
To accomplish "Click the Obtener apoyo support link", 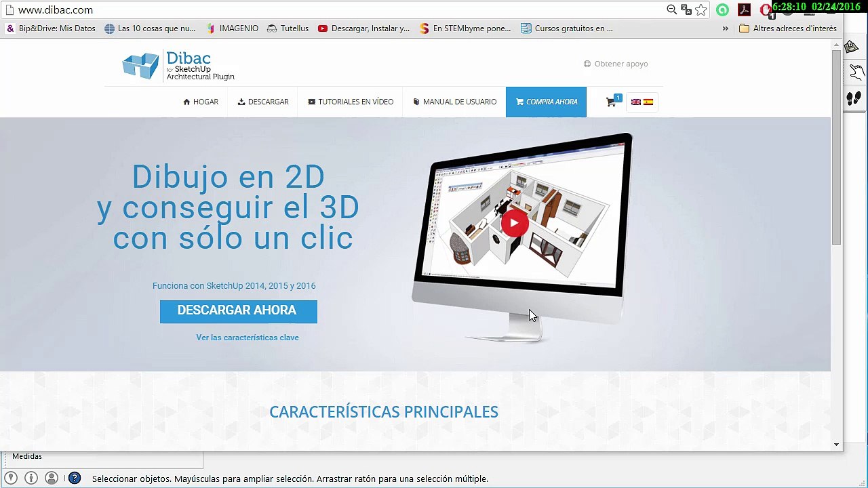I will pos(616,64).
